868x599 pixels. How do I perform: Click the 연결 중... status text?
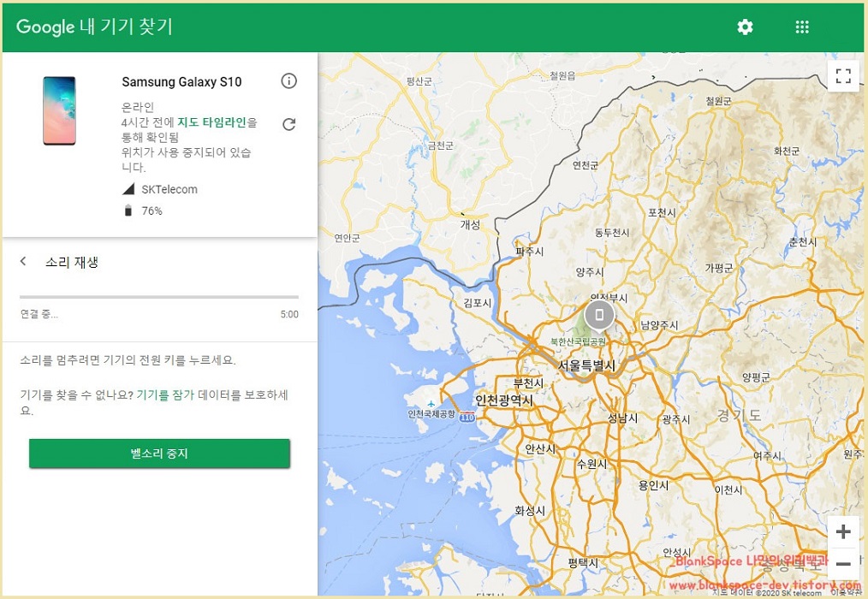pyautogui.click(x=39, y=314)
